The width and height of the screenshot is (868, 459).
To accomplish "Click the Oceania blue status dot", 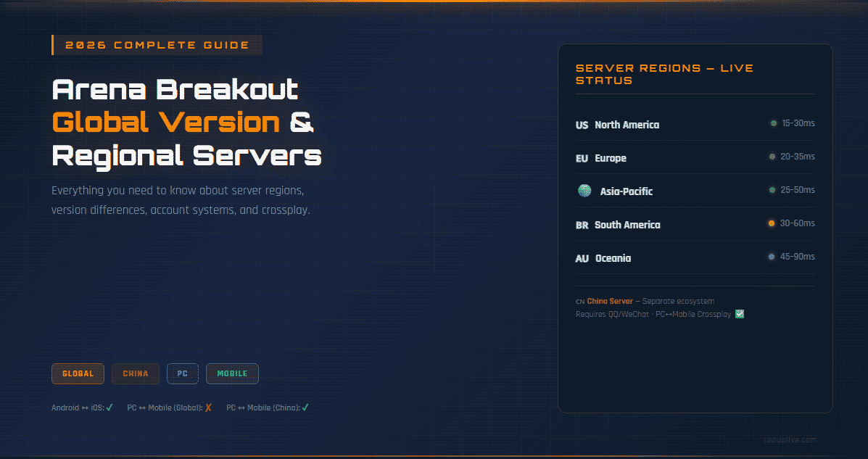I will coord(771,257).
